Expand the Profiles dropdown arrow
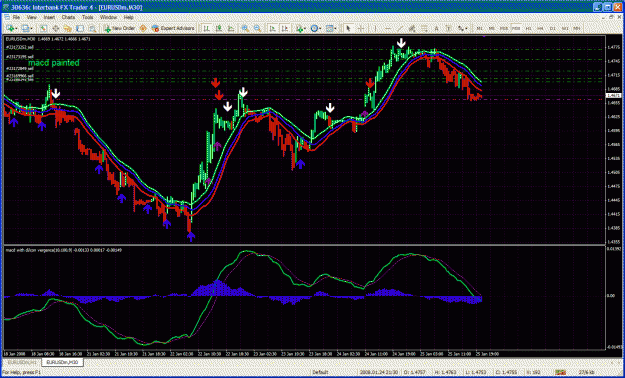The image size is (625, 378). coord(31,28)
